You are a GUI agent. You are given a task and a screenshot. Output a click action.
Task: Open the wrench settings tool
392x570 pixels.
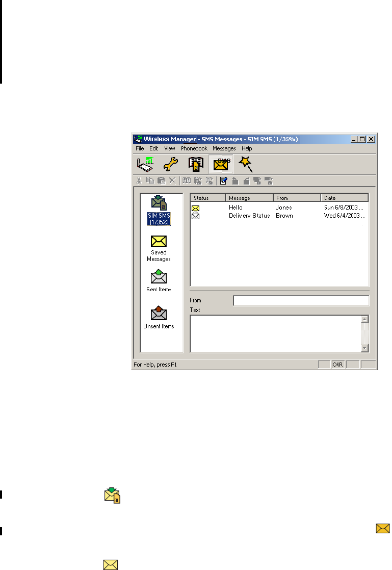(x=170, y=164)
